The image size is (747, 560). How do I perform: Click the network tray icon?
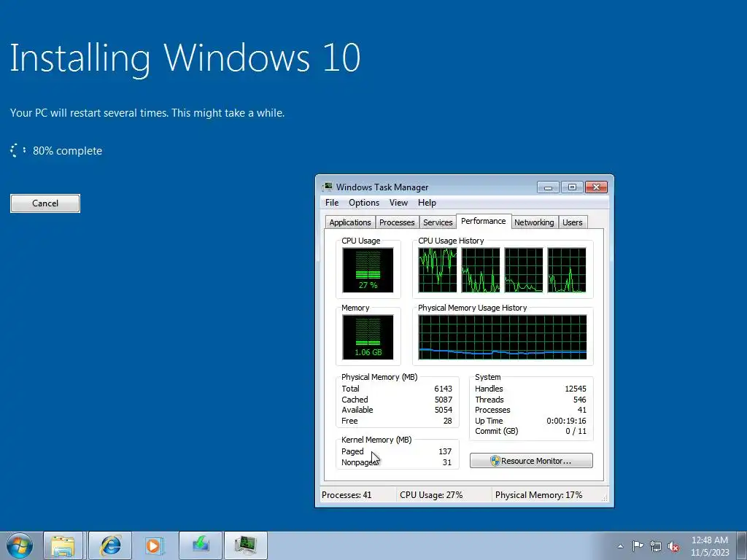tap(656, 546)
